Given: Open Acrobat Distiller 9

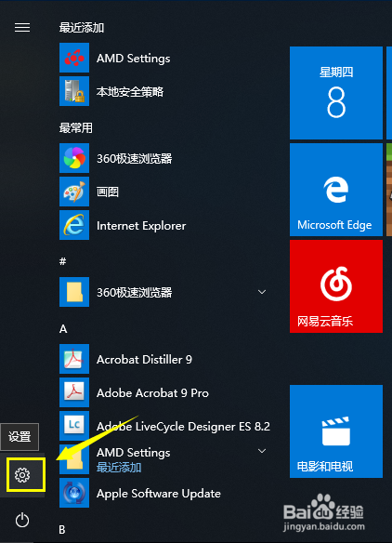Looking at the screenshot, I should pos(163,359).
